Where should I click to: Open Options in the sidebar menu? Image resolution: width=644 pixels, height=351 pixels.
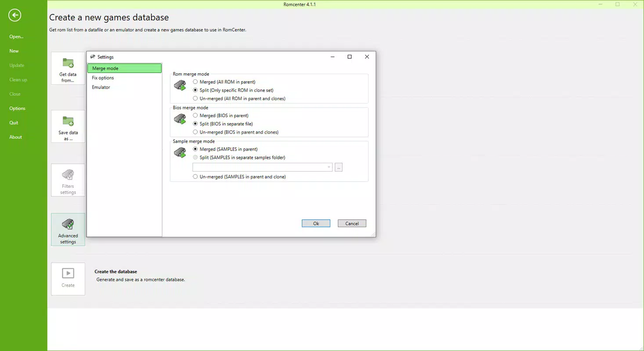click(x=18, y=108)
